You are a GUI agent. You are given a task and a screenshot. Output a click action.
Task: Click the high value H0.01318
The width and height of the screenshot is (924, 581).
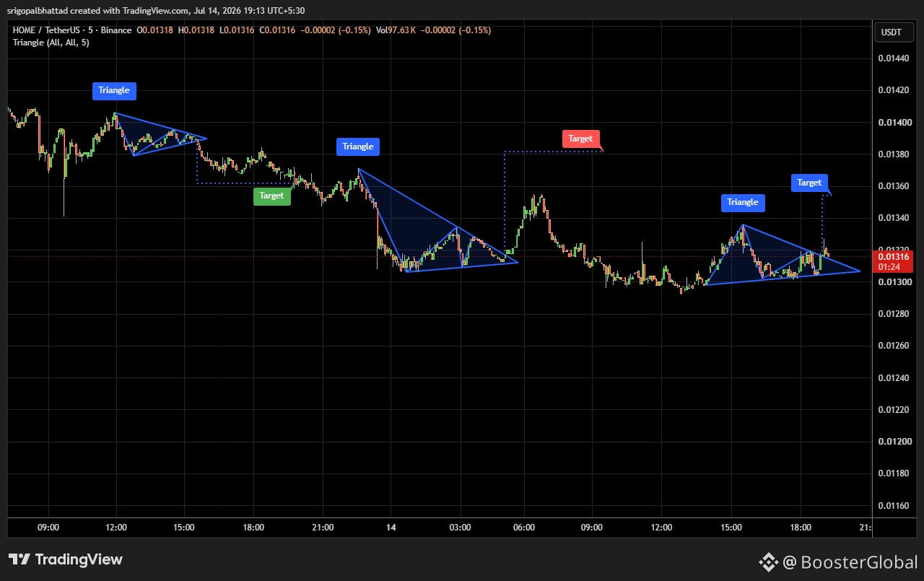196,30
